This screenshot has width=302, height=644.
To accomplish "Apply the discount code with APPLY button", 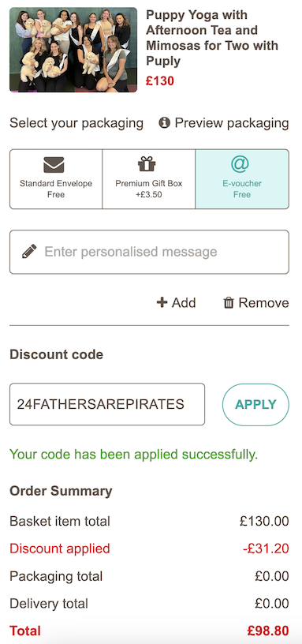I will (x=255, y=405).
